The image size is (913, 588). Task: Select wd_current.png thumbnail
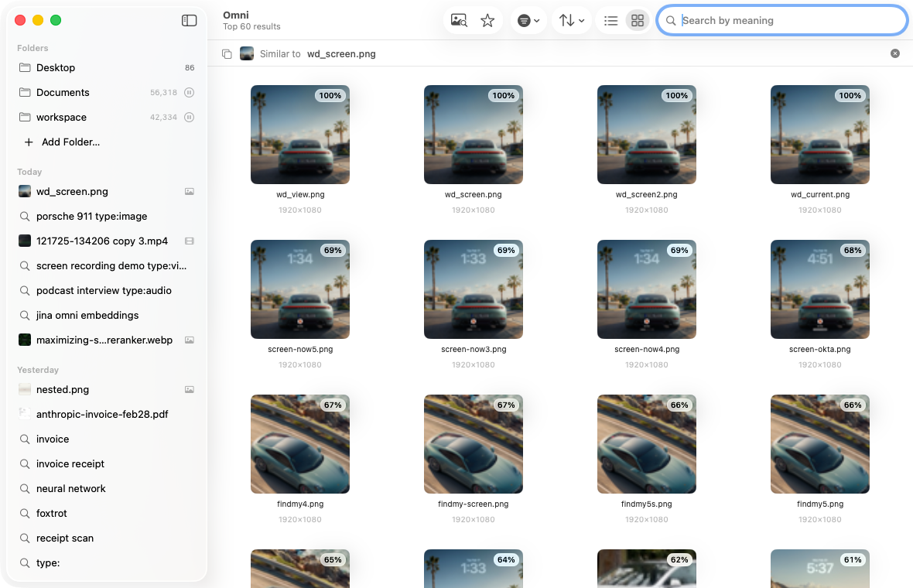820,135
